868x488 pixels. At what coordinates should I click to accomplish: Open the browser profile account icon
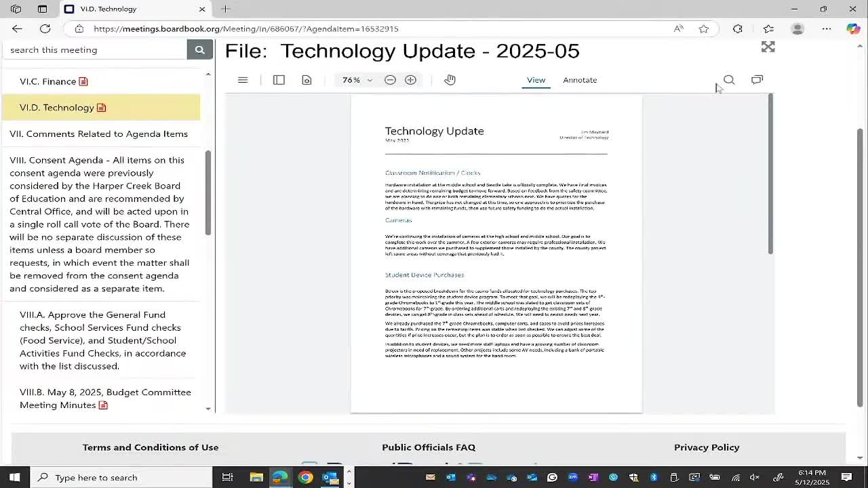797,28
